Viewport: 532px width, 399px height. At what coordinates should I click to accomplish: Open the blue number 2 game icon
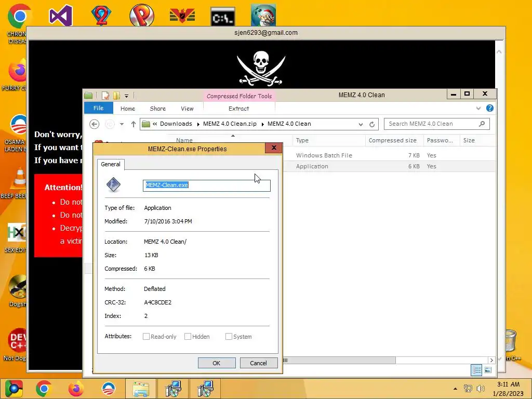point(101,16)
